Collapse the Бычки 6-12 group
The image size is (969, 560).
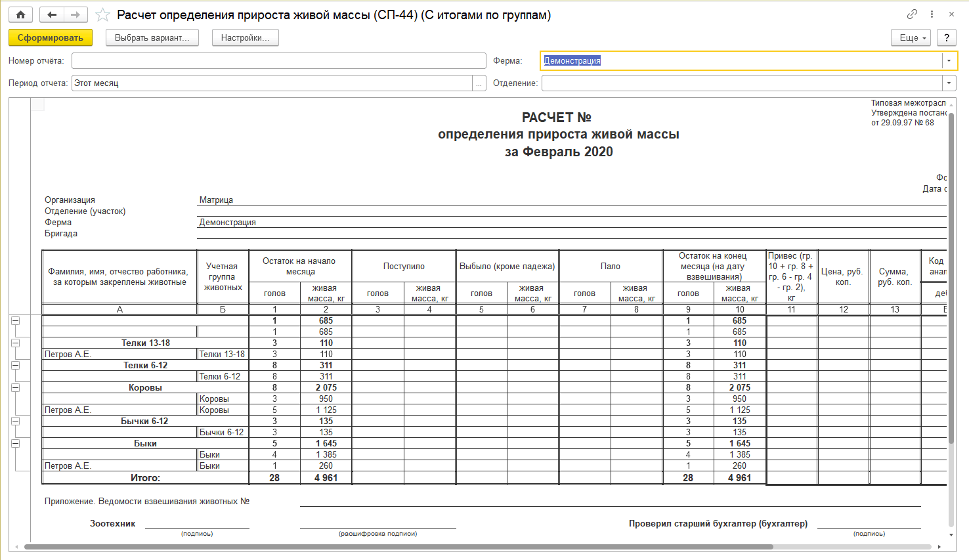coord(15,421)
